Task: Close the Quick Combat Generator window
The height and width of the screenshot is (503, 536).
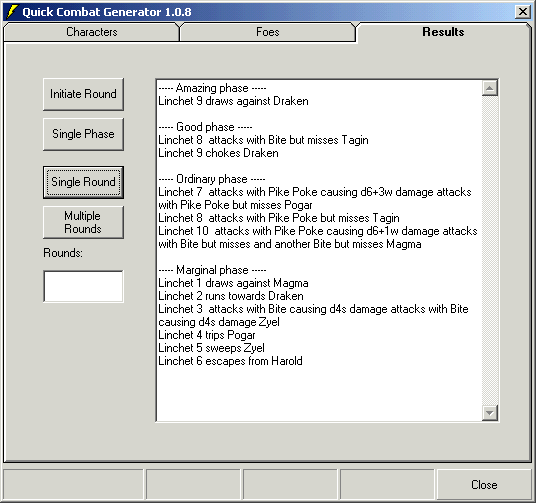Action: coord(523,12)
